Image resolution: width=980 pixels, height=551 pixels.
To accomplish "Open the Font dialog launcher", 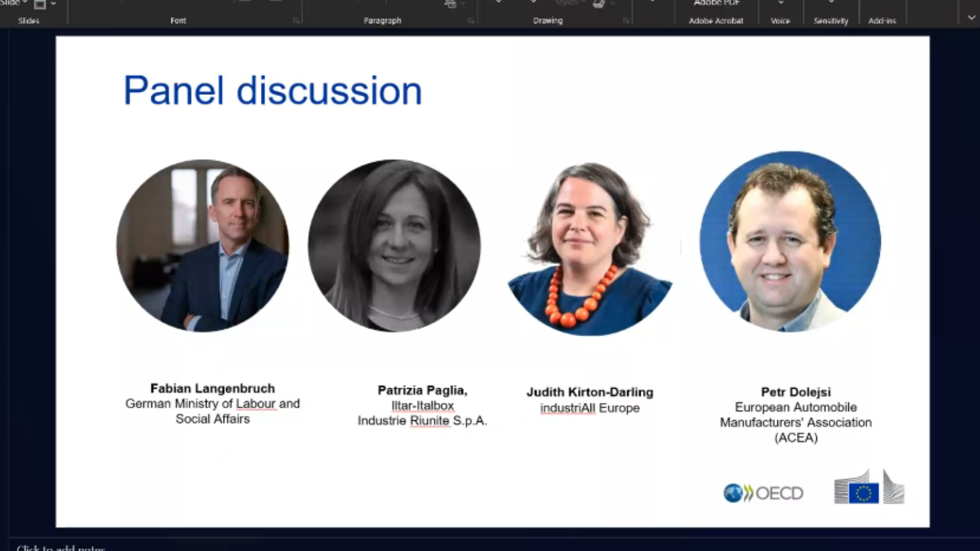I will click(296, 21).
